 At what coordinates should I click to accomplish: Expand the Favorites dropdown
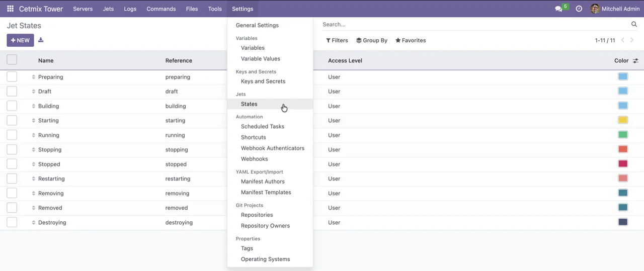(411, 40)
